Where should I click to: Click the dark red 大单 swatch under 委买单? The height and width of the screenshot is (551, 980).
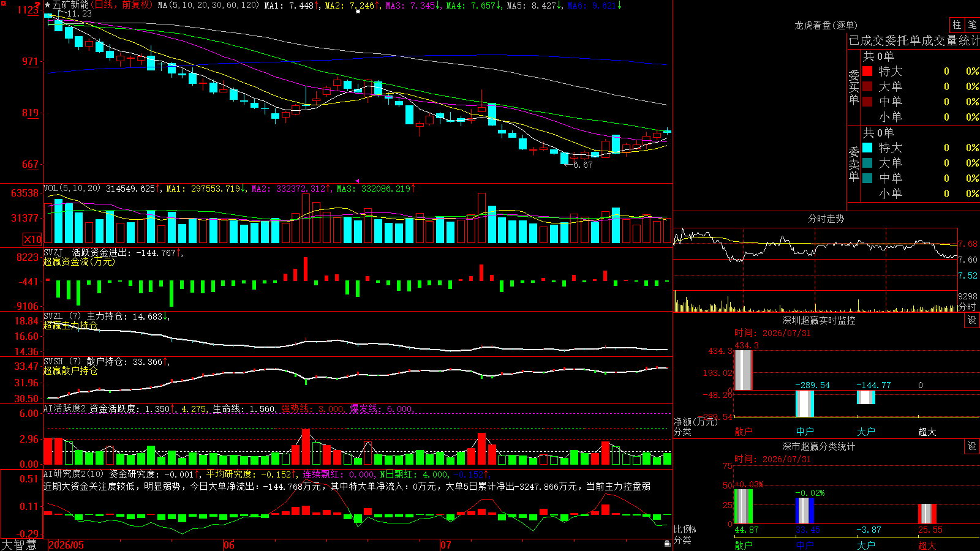click(x=867, y=86)
